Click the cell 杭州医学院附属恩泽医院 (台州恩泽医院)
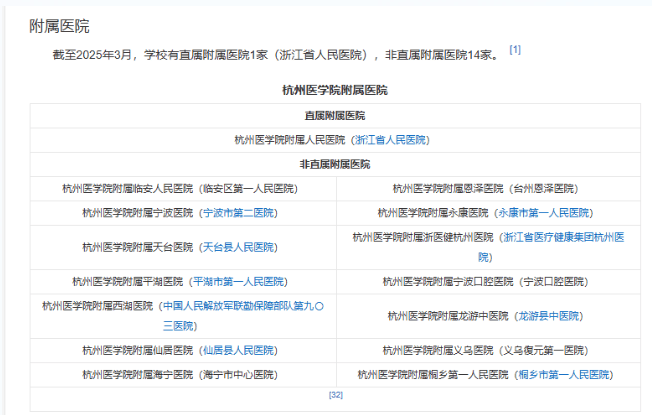Viewport: 652px width, 415px height. 489,189
